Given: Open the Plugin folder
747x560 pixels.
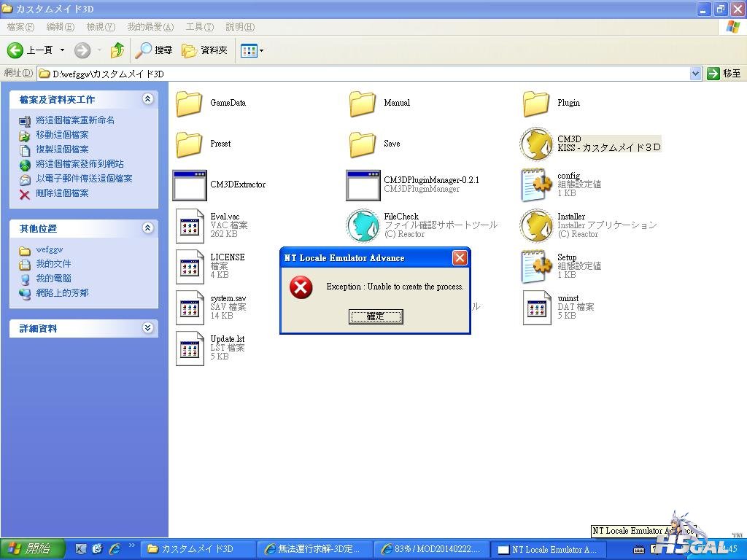Looking at the screenshot, I should tap(536, 104).
